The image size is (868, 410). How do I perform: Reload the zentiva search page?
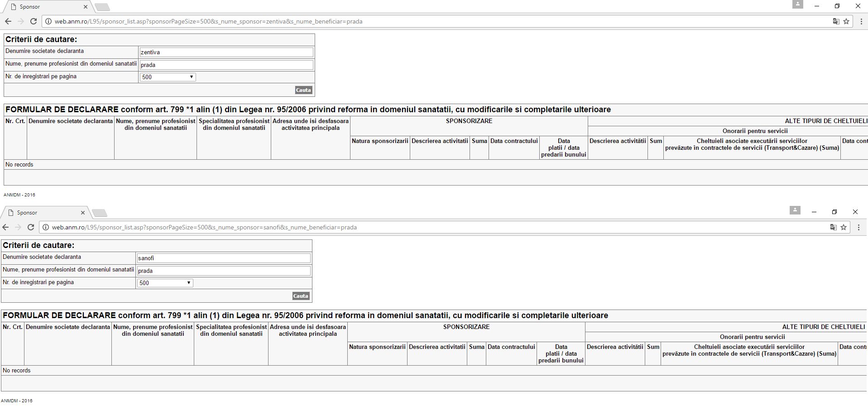point(34,21)
